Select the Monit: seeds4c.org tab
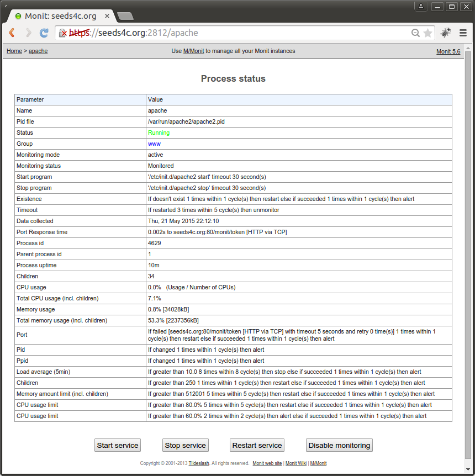475x476 pixels. tap(58, 16)
